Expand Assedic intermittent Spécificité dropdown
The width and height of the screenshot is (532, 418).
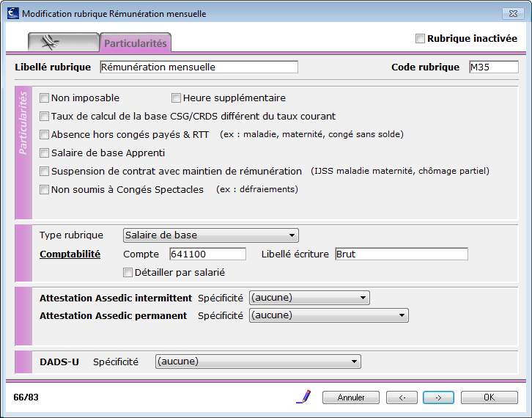pyautogui.click(x=309, y=298)
